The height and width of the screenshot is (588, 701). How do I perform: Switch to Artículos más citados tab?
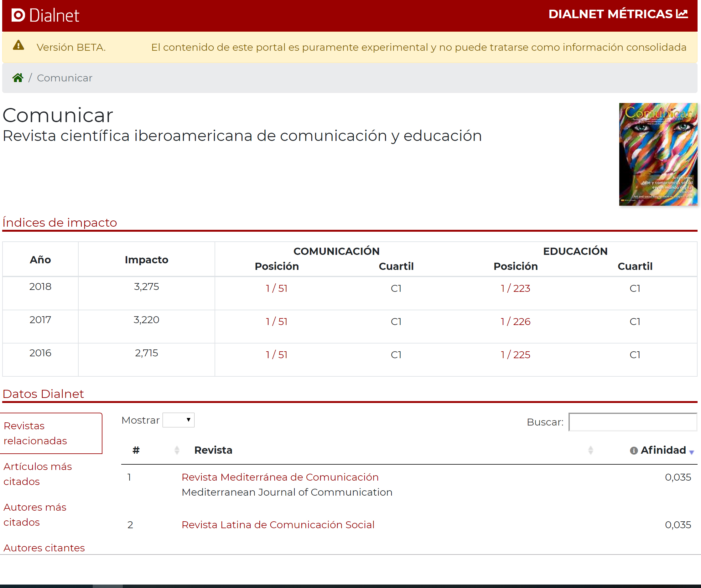pos(38,473)
